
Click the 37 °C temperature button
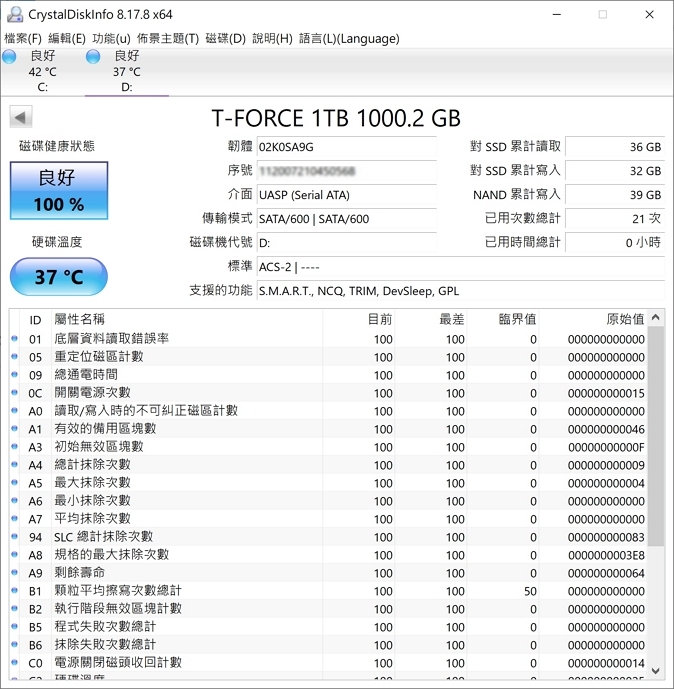coord(59,277)
